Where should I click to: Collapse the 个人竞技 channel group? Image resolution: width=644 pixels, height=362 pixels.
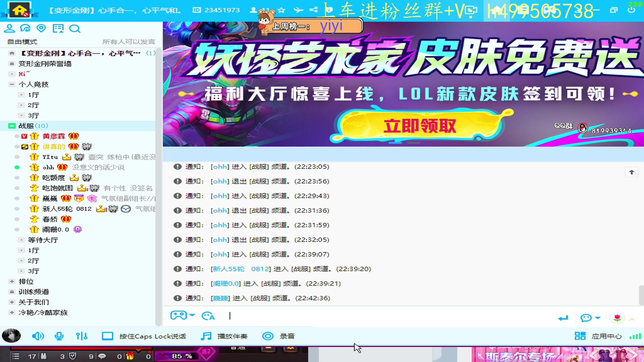click(12, 84)
